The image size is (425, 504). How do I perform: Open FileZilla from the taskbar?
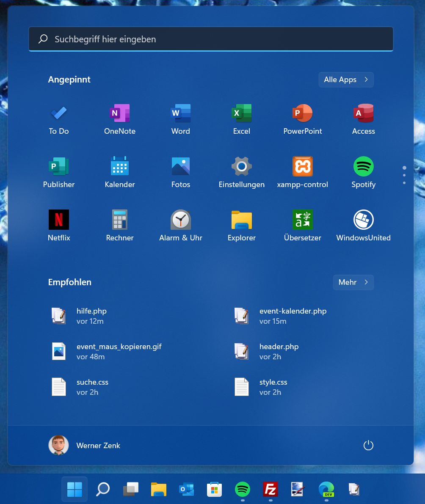pos(270,490)
